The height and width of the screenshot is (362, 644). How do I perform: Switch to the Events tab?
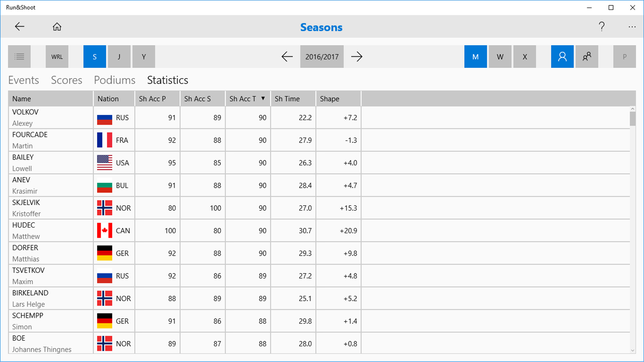[x=24, y=80]
